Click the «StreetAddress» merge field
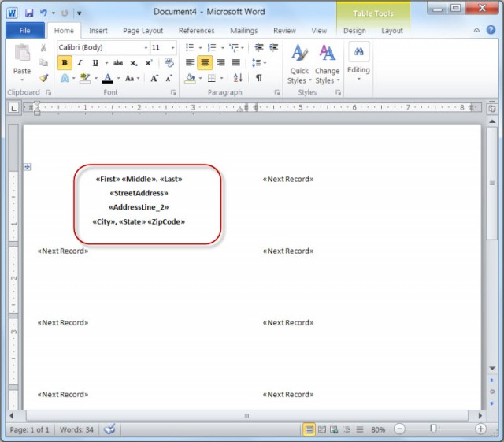The width and height of the screenshot is (504, 442). coord(139,193)
